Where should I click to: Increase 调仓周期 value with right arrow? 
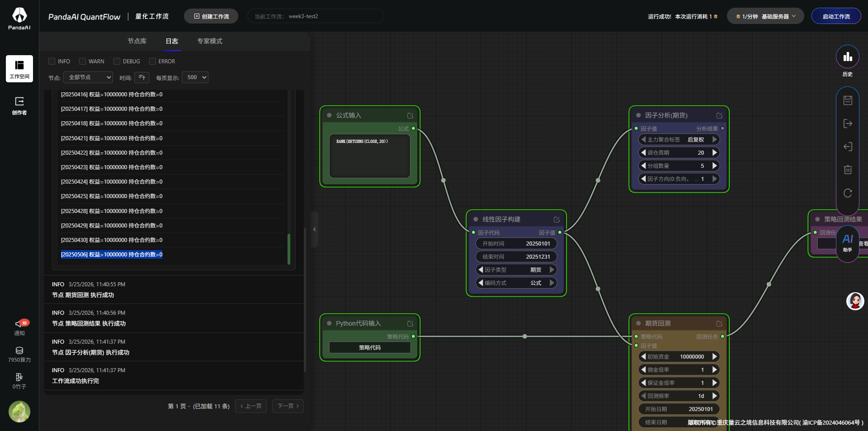coord(715,153)
